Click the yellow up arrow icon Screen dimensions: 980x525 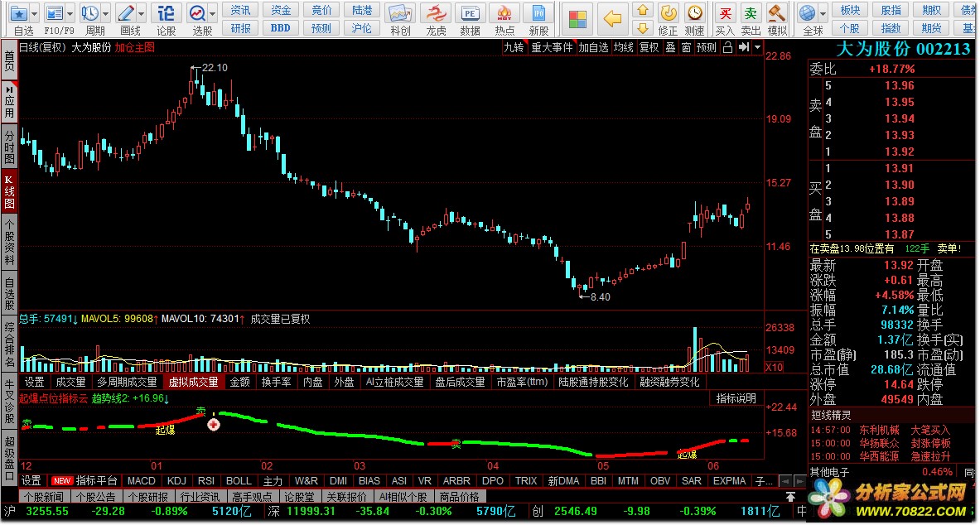(644, 11)
